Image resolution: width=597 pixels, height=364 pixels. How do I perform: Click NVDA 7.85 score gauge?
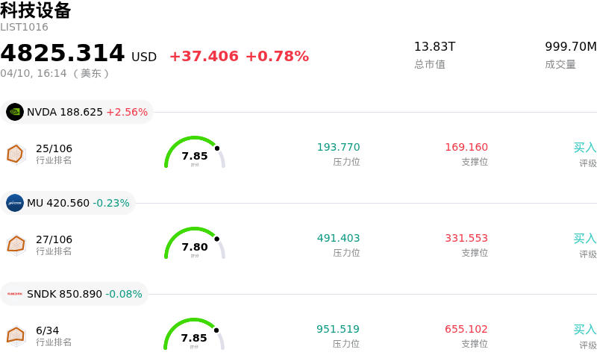coord(194,154)
